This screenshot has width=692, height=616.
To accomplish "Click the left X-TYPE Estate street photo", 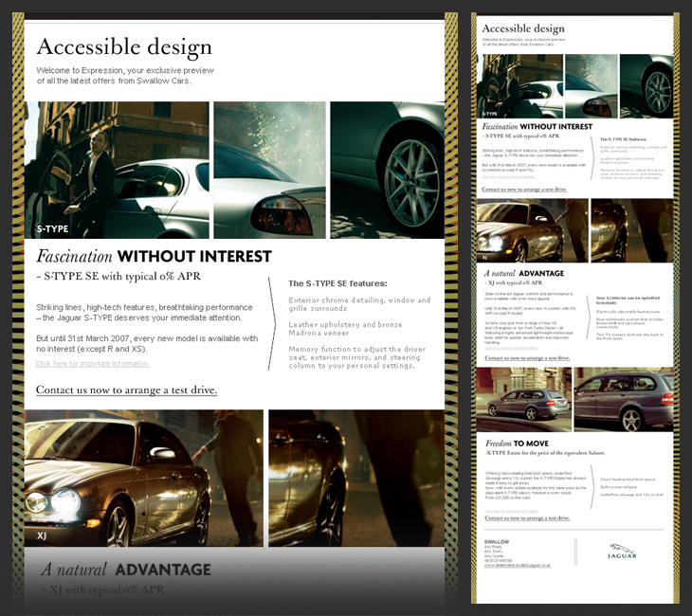I will tap(526, 399).
